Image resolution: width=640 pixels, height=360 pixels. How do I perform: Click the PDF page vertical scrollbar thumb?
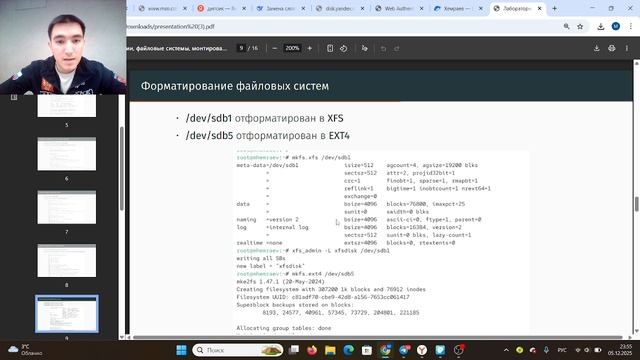point(636,204)
